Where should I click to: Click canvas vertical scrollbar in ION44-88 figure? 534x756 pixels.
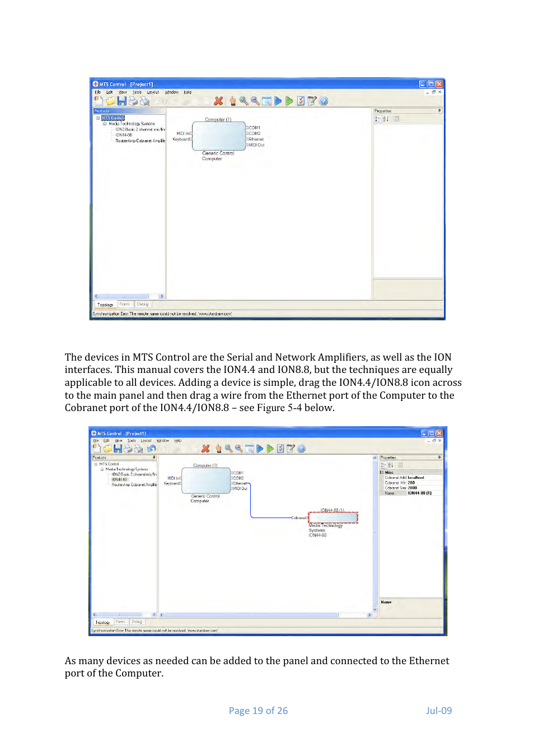(x=375, y=533)
